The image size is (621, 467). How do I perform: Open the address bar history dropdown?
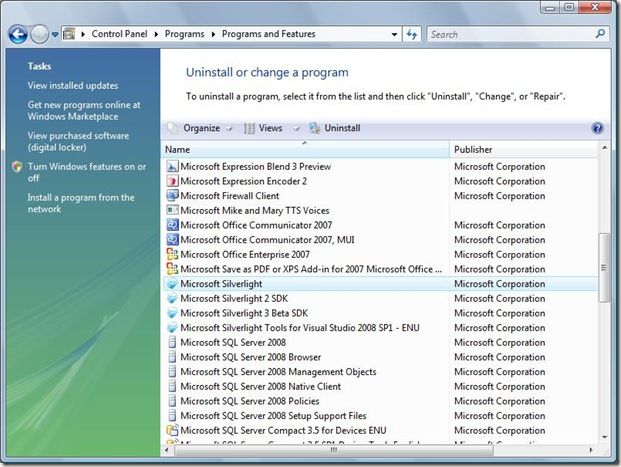pos(394,34)
